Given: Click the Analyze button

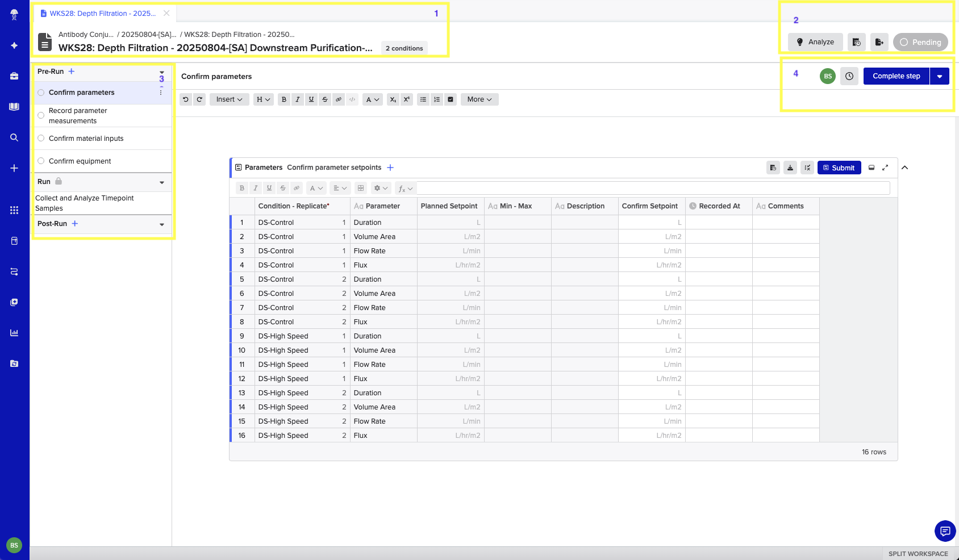Looking at the screenshot, I should pos(815,42).
